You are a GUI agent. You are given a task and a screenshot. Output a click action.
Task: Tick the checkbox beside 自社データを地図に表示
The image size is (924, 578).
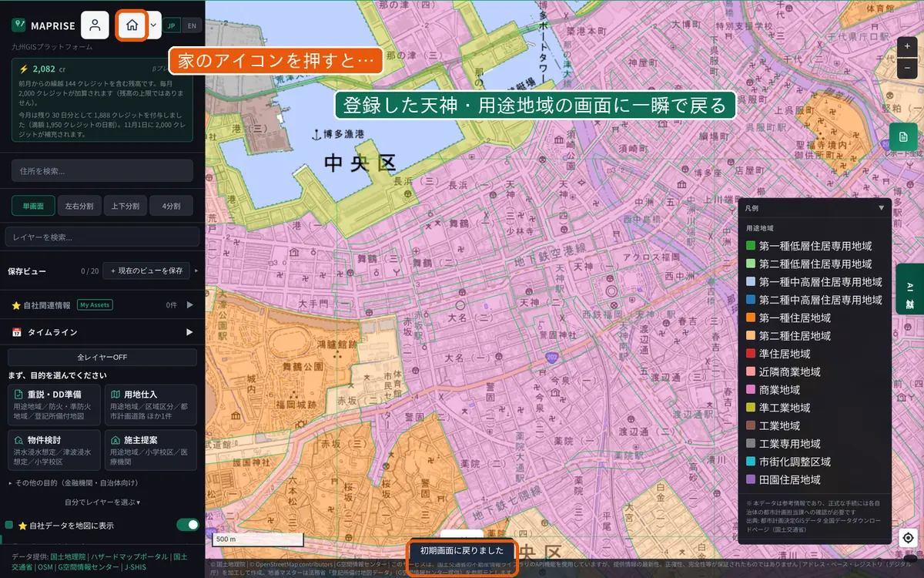(x=9, y=525)
